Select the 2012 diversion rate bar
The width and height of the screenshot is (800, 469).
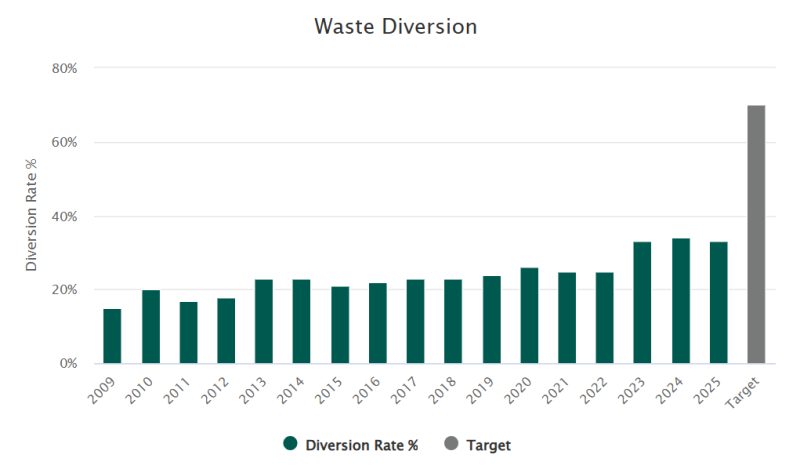point(226,331)
